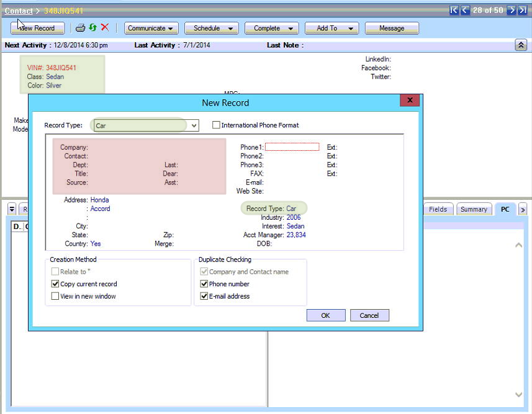Open the print dialog via printer icon

pyautogui.click(x=80, y=28)
